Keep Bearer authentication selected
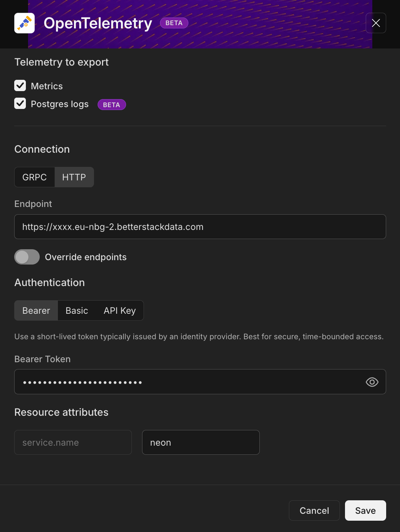 point(36,310)
